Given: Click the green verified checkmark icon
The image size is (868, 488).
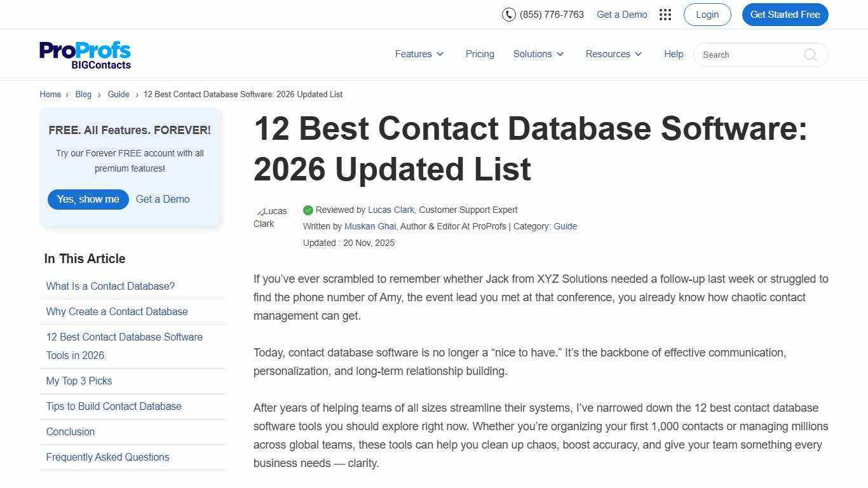Looking at the screenshot, I should [x=308, y=210].
